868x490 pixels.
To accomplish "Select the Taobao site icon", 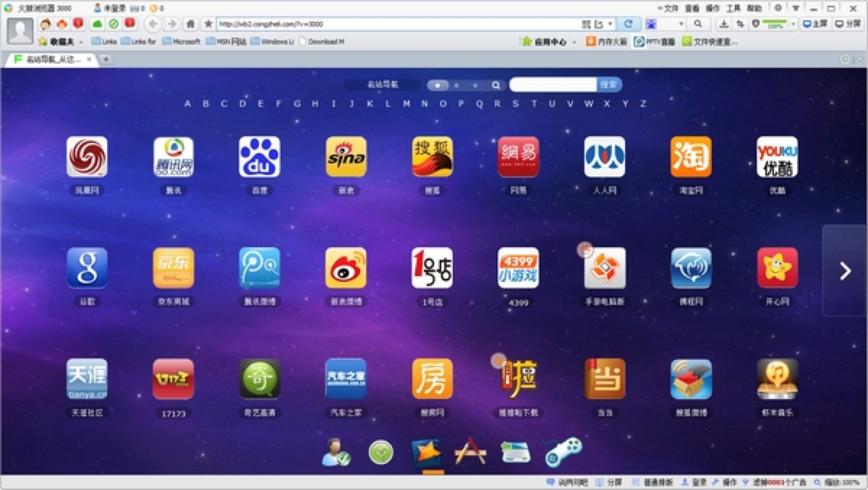I will (692, 155).
